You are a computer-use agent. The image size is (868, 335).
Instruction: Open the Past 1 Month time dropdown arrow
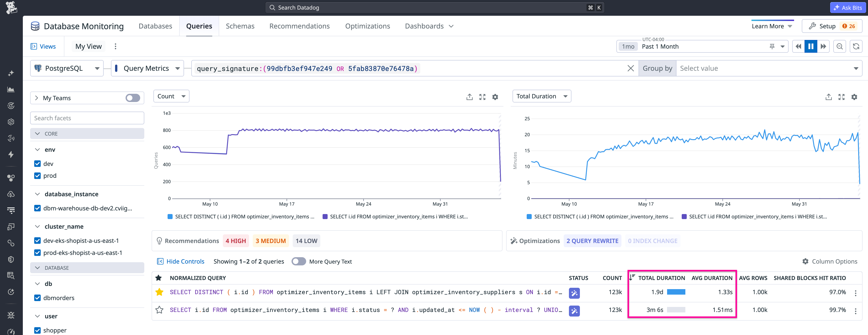tap(782, 47)
